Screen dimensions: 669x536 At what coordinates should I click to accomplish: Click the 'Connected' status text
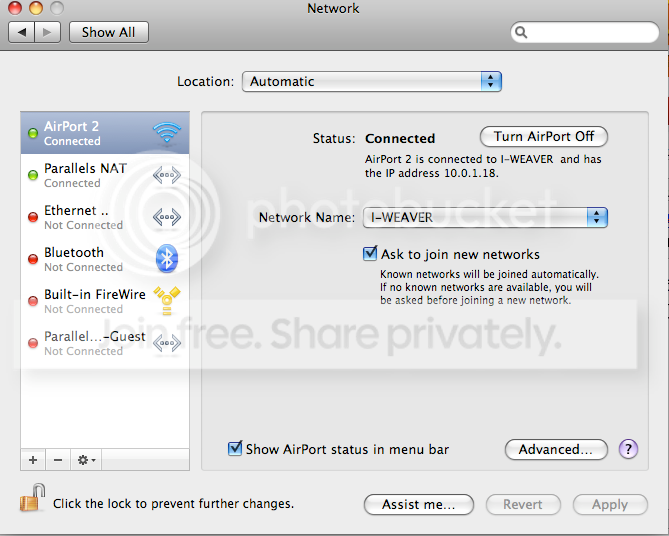click(x=400, y=138)
